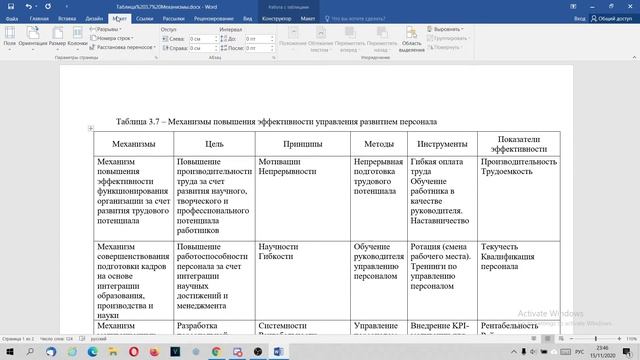Switch to print layout view icon
Viewport: 640px width, 360px height.
547,339
